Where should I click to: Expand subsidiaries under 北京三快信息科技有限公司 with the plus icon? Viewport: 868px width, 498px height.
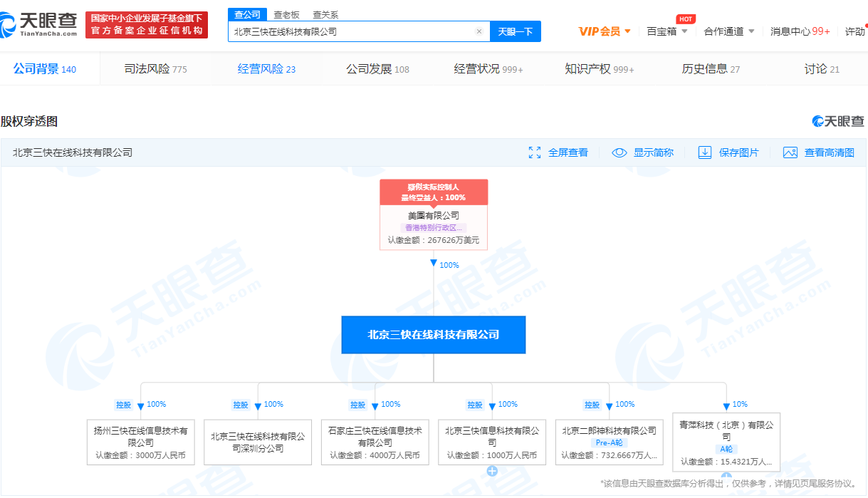(492, 471)
